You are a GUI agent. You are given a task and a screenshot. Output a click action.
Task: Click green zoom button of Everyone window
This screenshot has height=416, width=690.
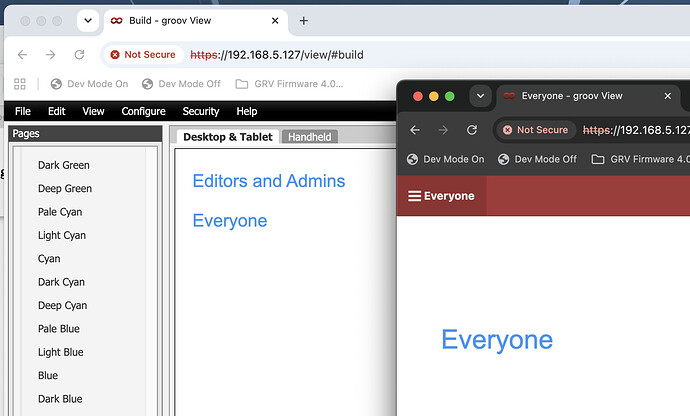[450, 96]
